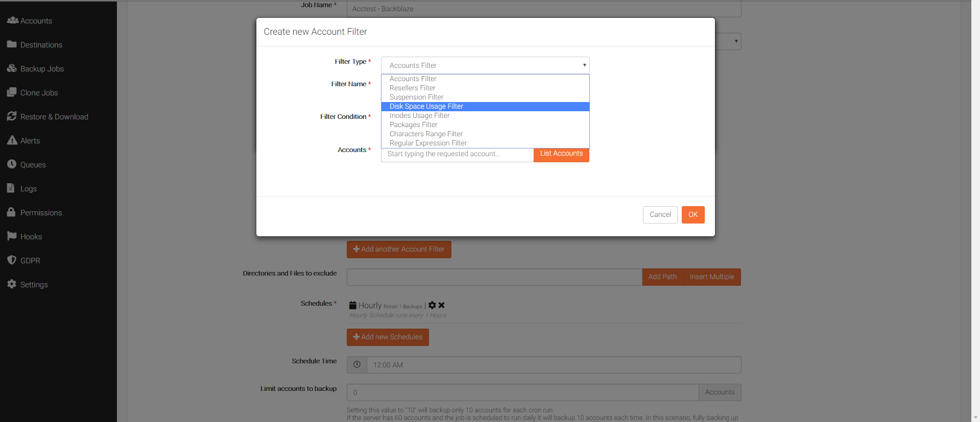Open the Filter Type dropdown
The width and height of the screenshot is (980, 422).
point(485,65)
